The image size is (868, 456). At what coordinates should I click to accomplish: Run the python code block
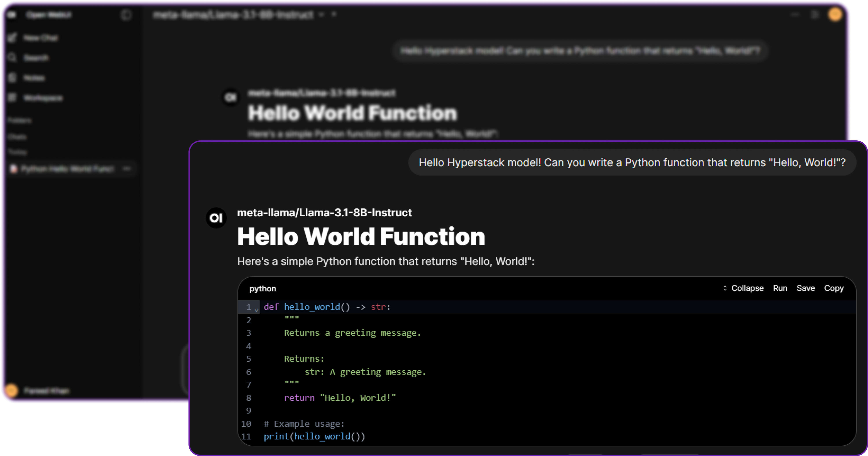coord(780,288)
